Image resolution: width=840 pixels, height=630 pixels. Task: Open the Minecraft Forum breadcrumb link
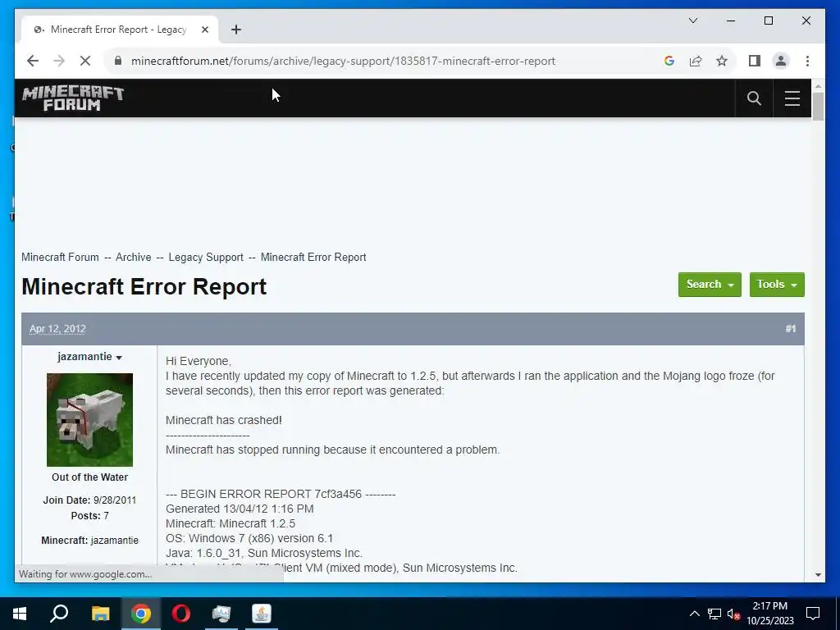coord(60,257)
